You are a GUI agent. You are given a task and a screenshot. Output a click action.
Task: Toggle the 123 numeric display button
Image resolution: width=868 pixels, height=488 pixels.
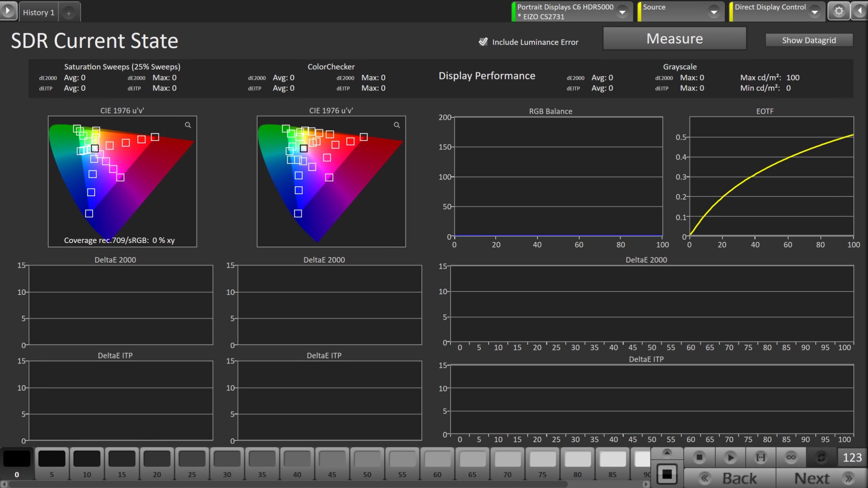tap(852, 457)
